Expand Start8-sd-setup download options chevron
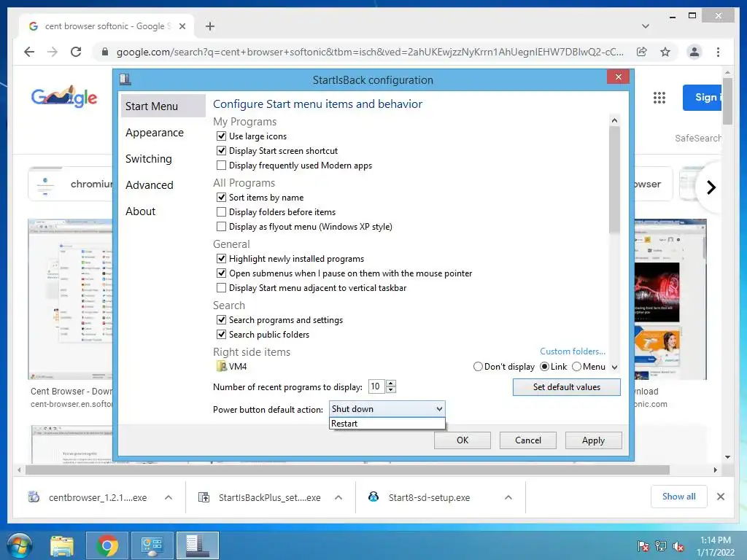 point(508,497)
